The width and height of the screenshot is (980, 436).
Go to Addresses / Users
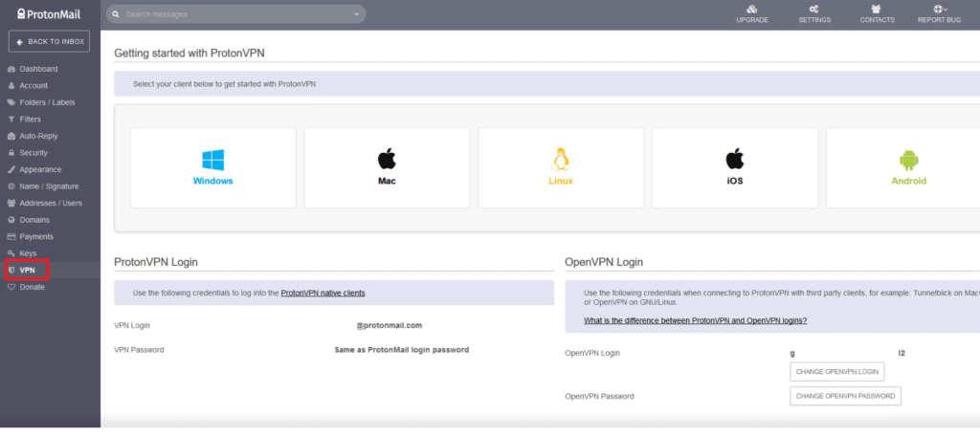50,203
